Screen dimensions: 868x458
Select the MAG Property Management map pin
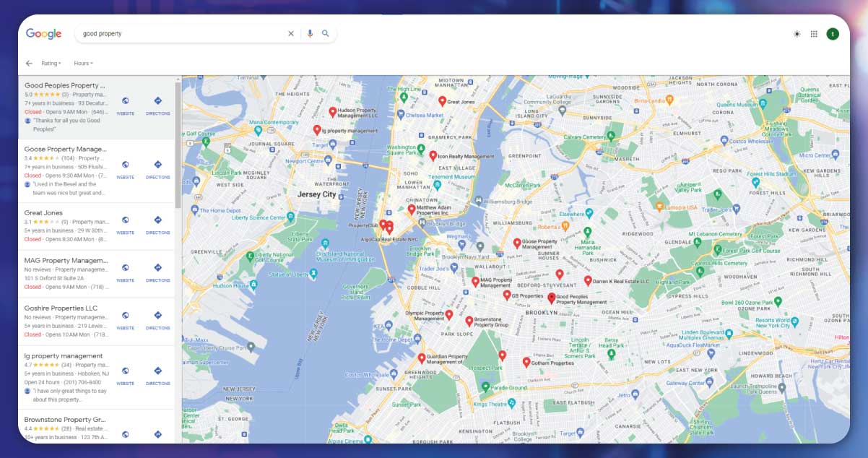(475, 281)
